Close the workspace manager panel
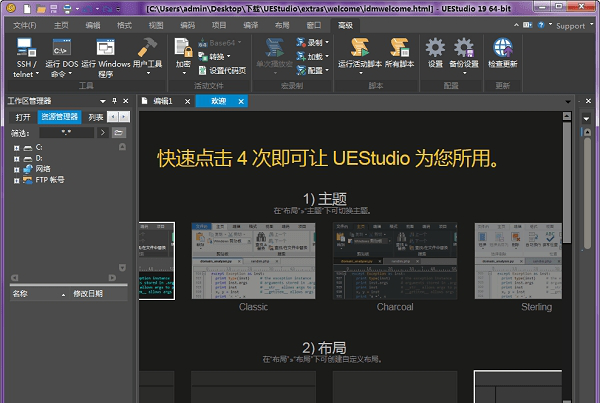The width and height of the screenshot is (600, 419). click(126, 101)
